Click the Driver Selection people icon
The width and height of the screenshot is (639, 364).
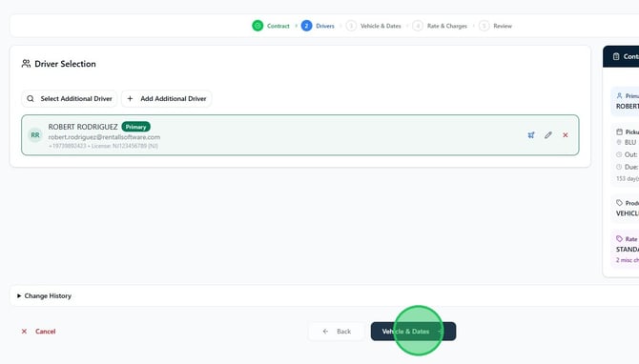(26, 64)
